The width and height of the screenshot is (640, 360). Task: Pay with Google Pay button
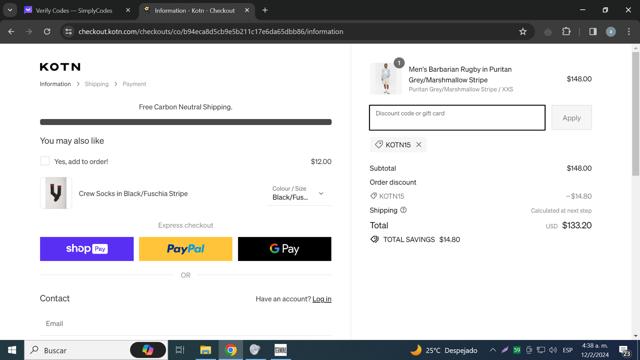point(284,249)
